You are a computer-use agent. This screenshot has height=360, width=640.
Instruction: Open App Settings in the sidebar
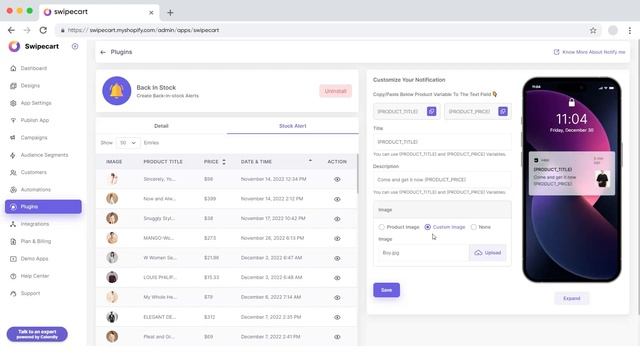pos(31,103)
